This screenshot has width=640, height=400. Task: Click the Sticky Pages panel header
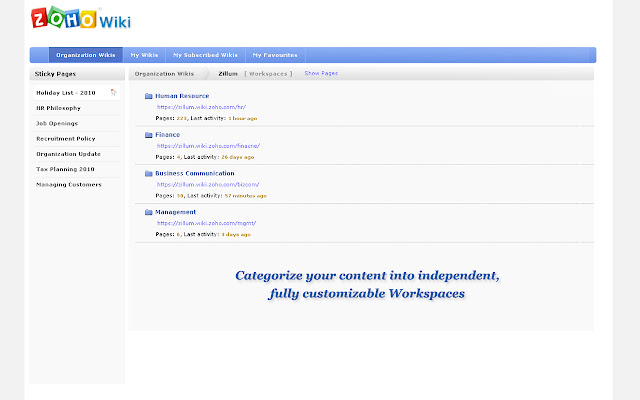(77, 74)
